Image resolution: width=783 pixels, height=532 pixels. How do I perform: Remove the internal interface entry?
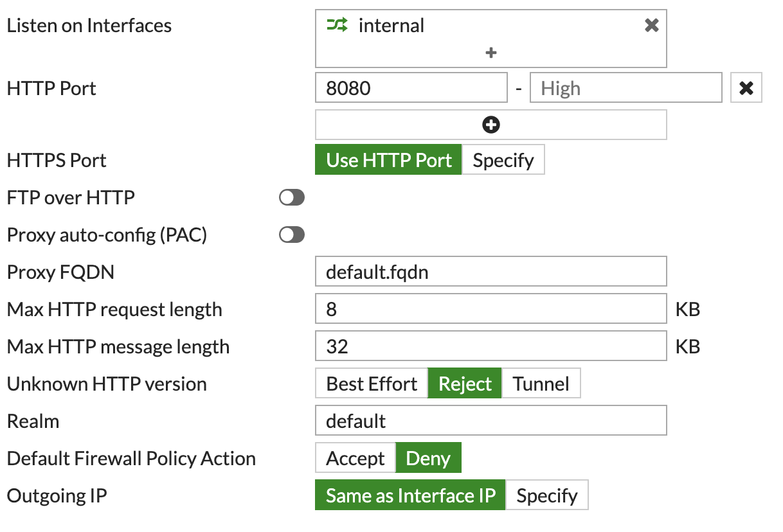point(651,25)
